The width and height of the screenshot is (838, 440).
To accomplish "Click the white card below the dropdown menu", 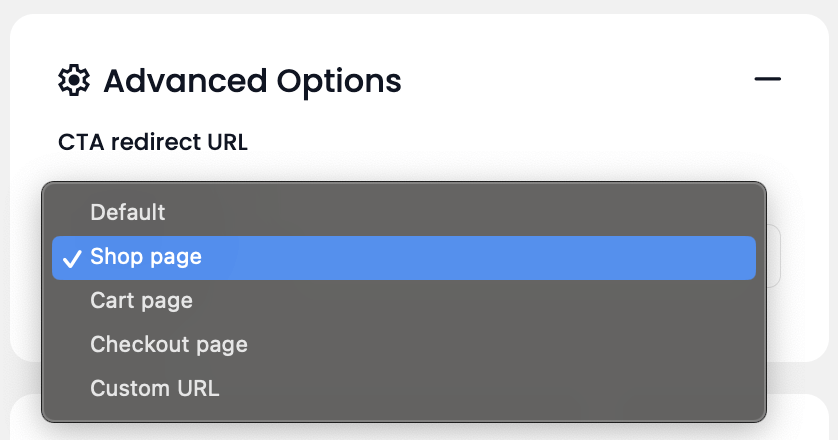I will pos(800,420).
